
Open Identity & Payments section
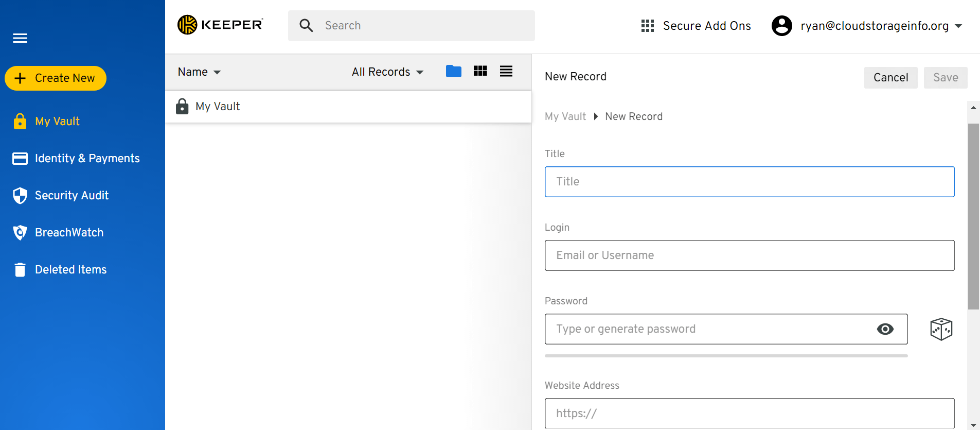pos(87,158)
